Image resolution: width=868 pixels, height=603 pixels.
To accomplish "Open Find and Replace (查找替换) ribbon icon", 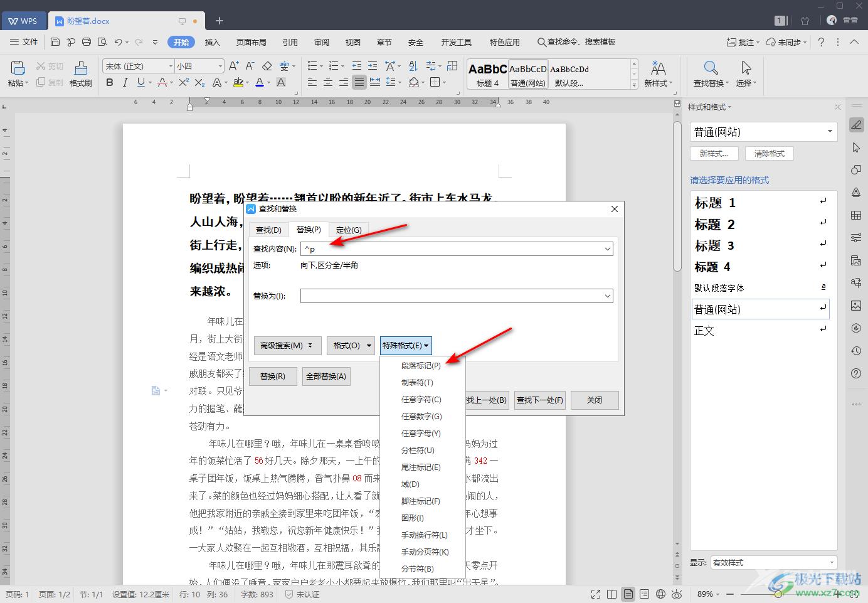I will (x=711, y=68).
